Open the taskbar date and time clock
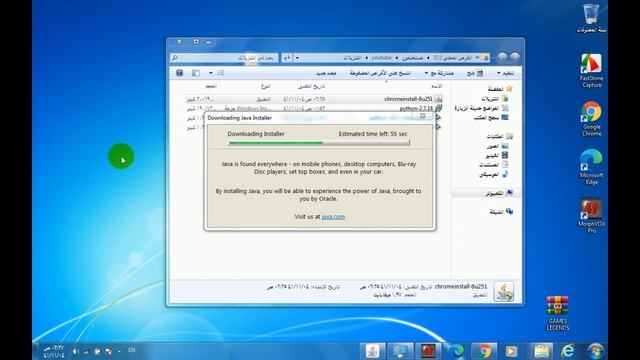The width and height of the screenshot is (640, 360). click(54, 351)
